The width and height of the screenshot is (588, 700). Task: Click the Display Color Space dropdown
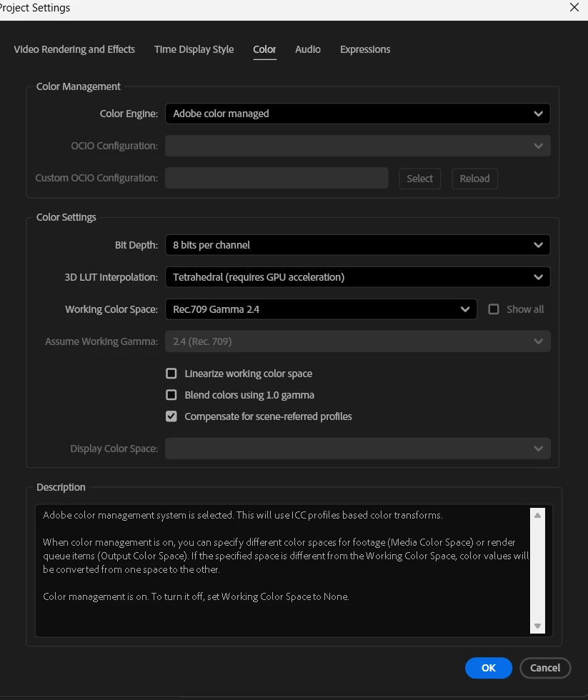click(358, 449)
